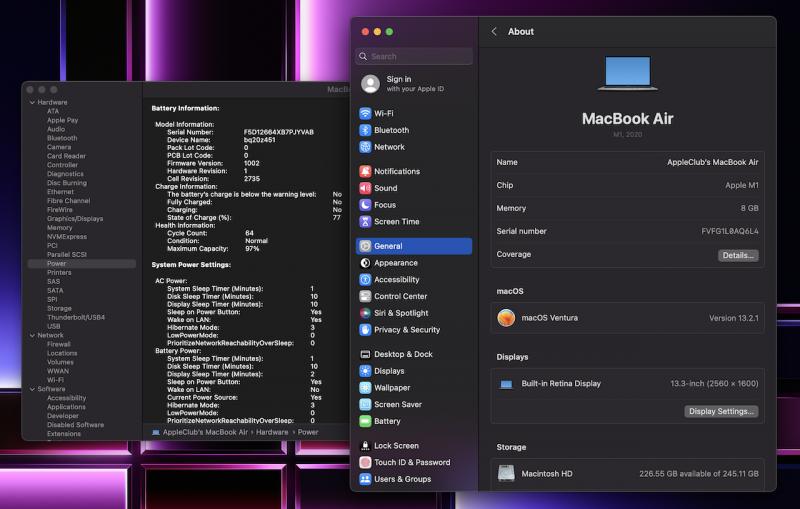Select NVMExpress in Hardware list
The width and height of the screenshot is (800, 509).
(67, 237)
